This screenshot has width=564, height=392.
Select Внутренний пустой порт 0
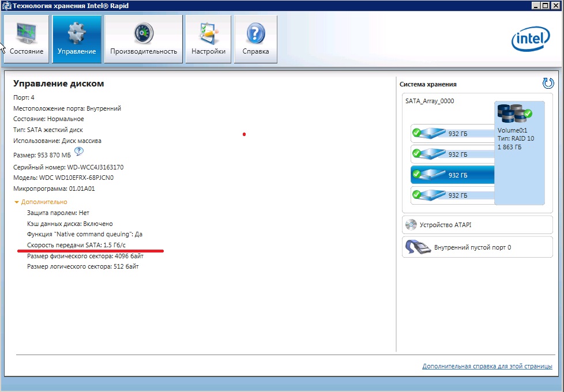coord(477,247)
